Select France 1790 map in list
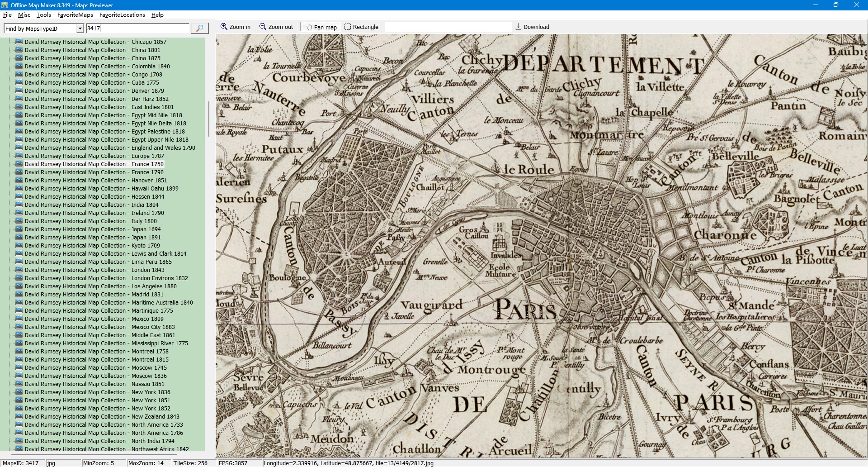Screen dimensions: 868x467 point(94,172)
